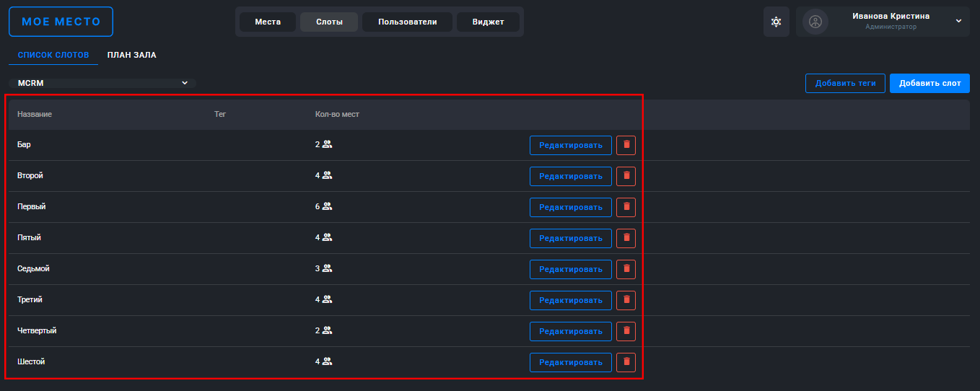
Task: Open the Места navigation tab
Action: point(268,22)
